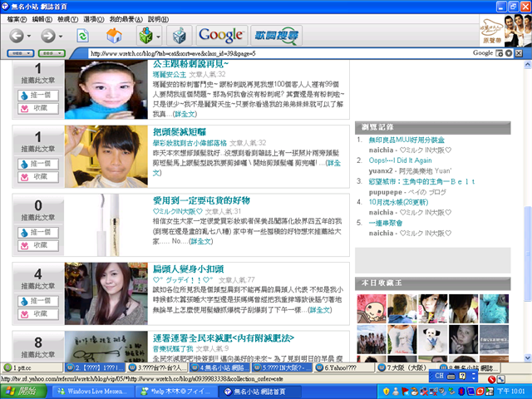Open article 連署連署全民來減肥
532x399 pixels.
pos(224,337)
